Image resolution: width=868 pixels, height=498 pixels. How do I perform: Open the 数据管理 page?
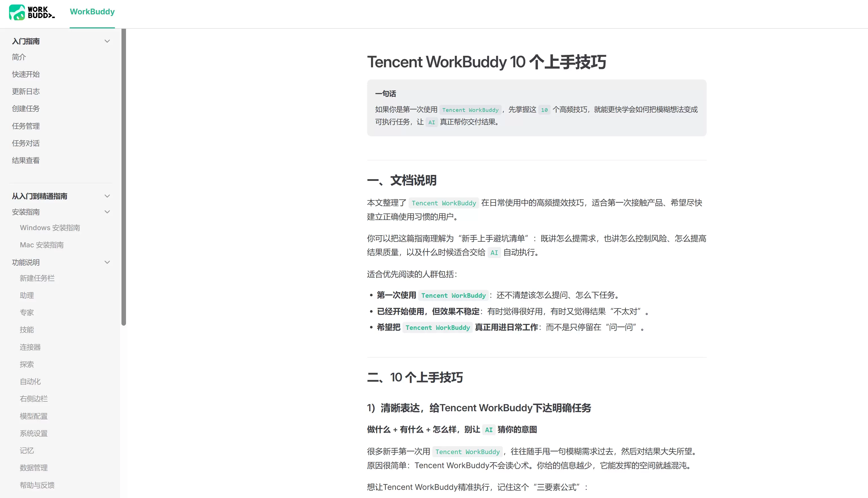pos(34,468)
